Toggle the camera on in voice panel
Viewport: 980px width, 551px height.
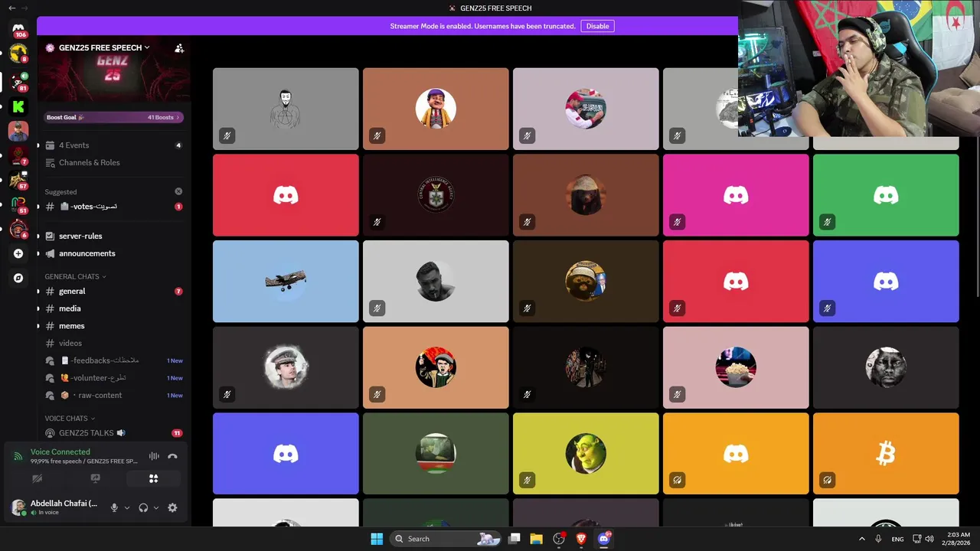[x=37, y=478]
